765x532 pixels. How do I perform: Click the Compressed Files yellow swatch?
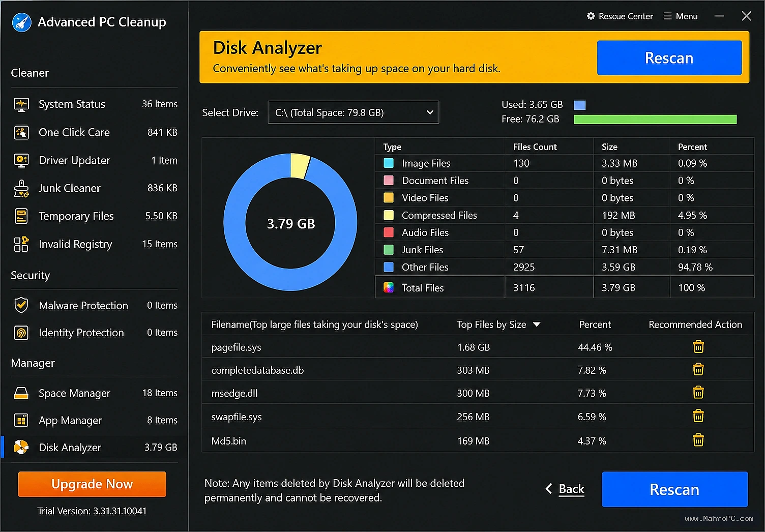(389, 215)
